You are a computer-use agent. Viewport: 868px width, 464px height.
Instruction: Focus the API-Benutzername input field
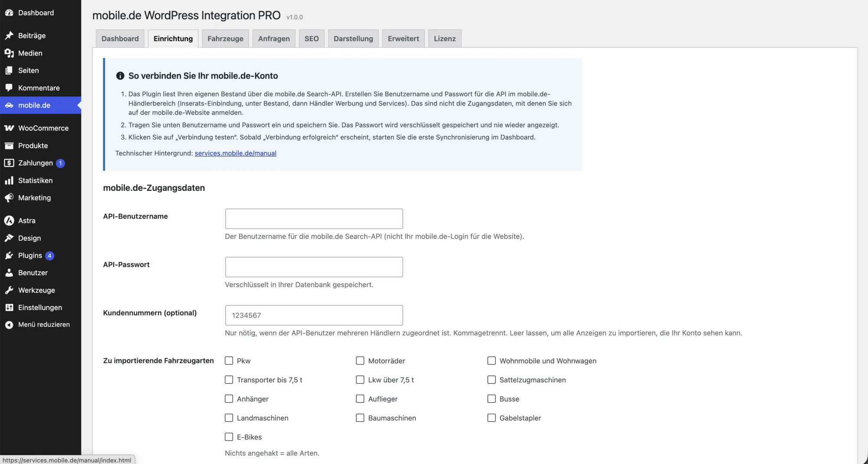pyautogui.click(x=314, y=219)
